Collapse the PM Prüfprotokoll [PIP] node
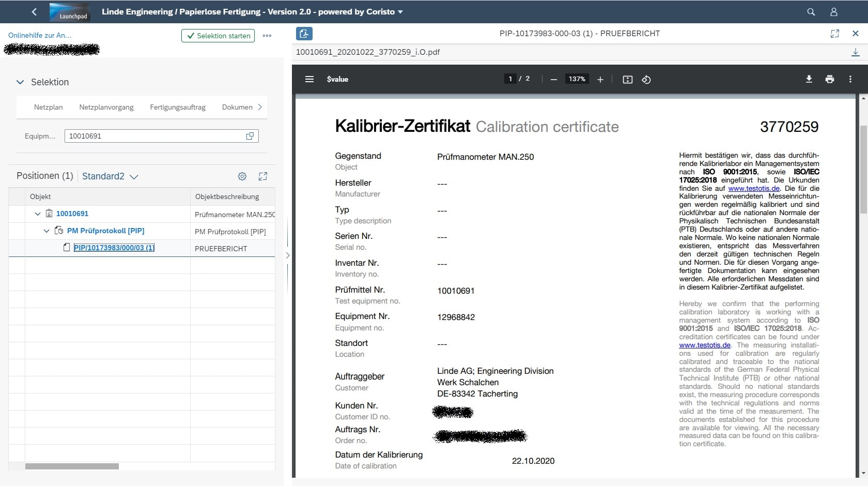868x486 pixels. point(47,231)
